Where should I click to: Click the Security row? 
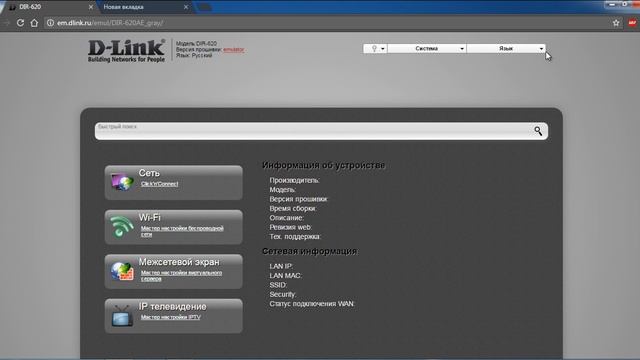tap(282, 294)
